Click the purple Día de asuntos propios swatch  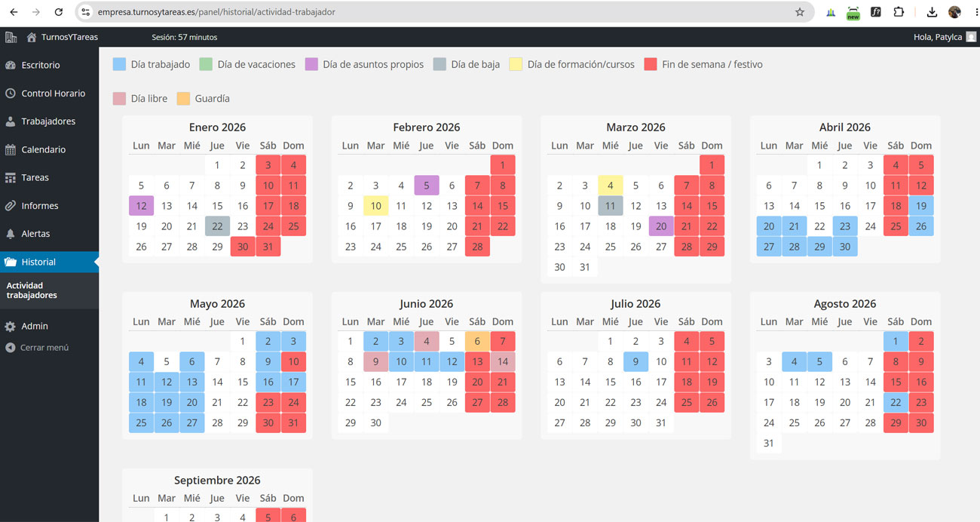pyautogui.click(x=311, y=64)
